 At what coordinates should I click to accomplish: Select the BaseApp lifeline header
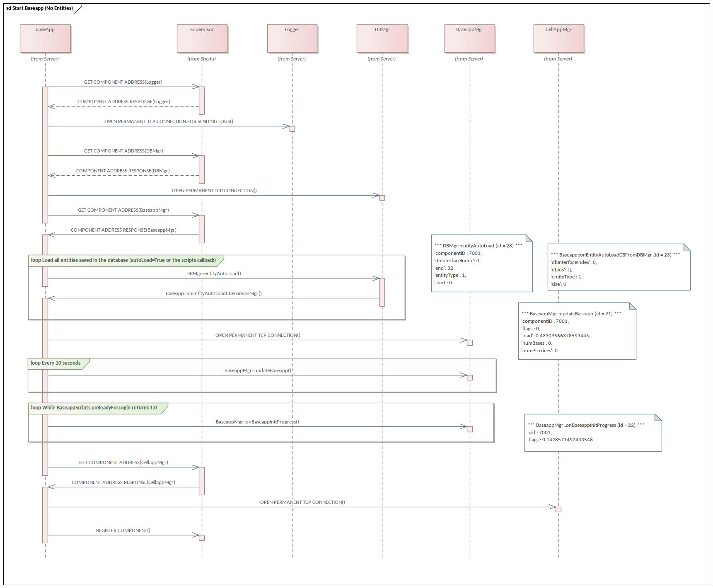point(45,38)
